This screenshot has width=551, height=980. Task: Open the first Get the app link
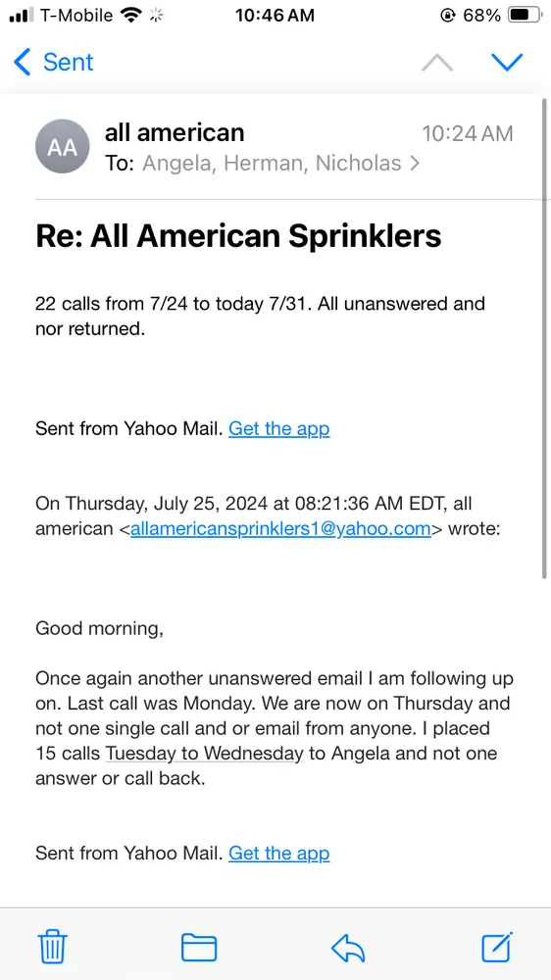[279, 429]
